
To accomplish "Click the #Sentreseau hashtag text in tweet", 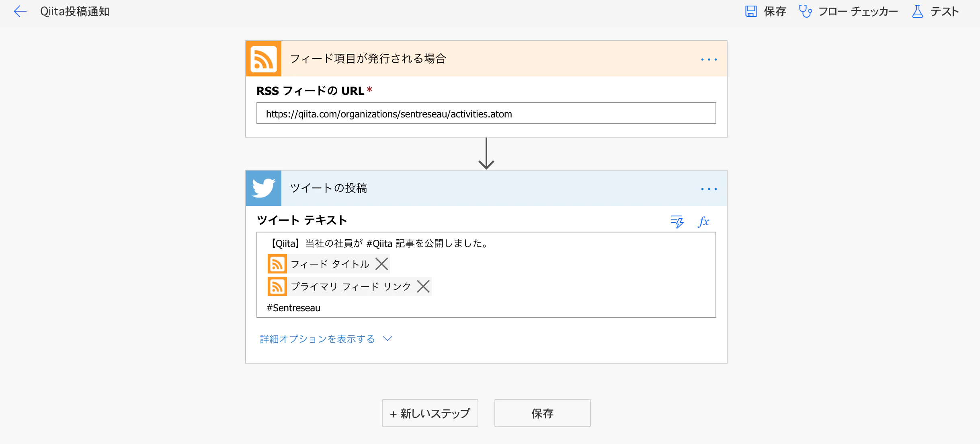I will coord(293,308).
